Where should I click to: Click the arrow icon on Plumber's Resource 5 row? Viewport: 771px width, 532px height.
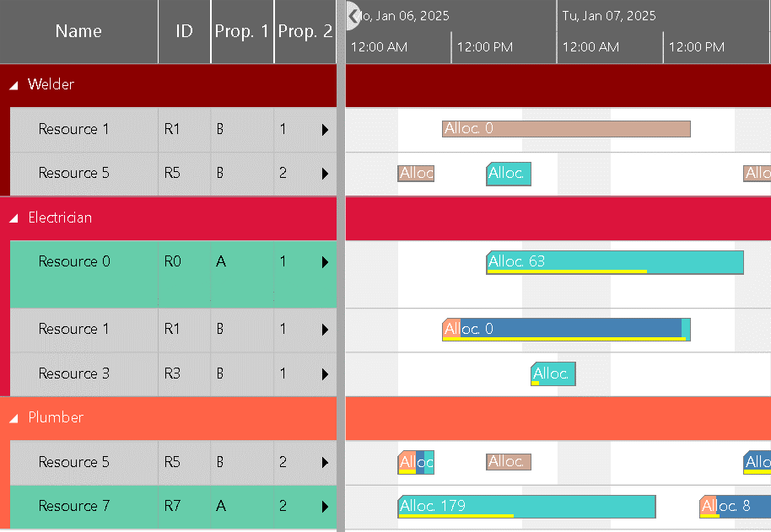point(326,462)
